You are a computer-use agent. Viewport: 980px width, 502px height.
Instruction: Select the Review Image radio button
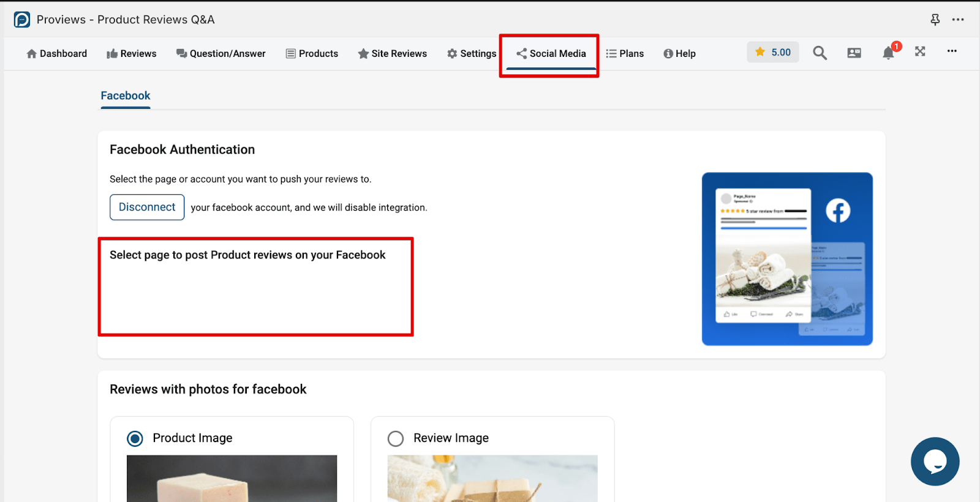396,438
